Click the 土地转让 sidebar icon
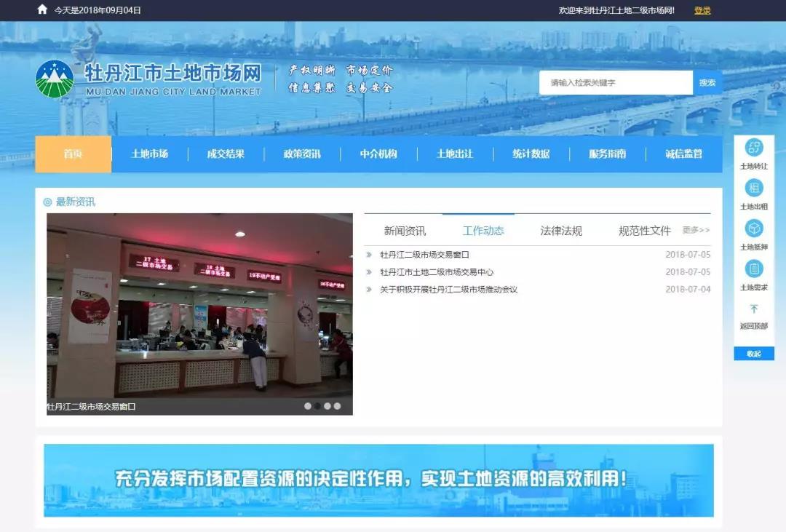The width and height of the screenshot is (786, 532). [754, 148]
